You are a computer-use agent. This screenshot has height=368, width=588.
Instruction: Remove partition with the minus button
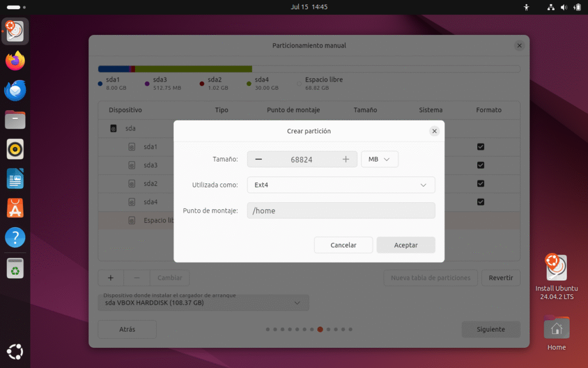point(137,278)
